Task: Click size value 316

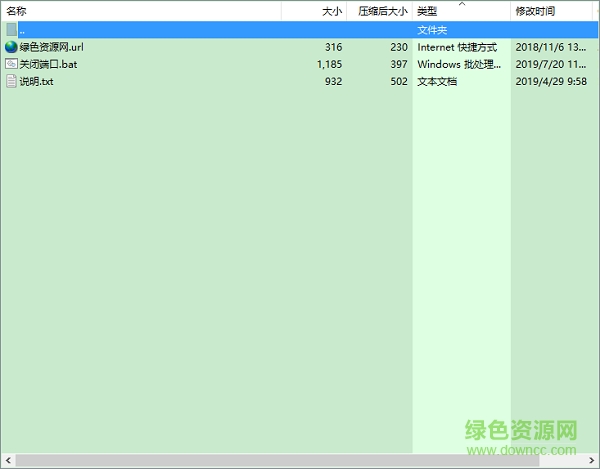Action: [x=333, y=47]
